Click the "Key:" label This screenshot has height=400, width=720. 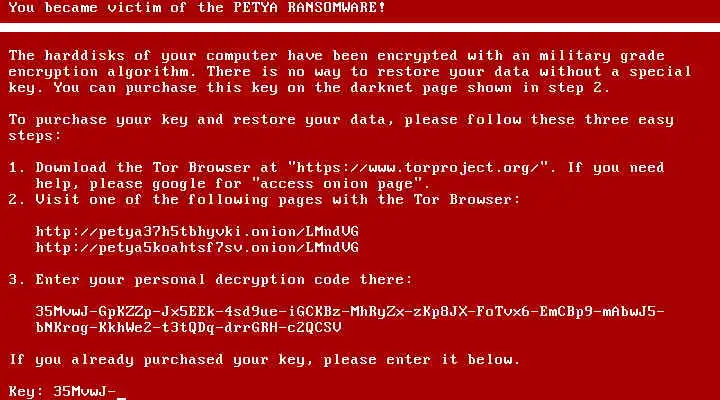[x=26, y=391]
